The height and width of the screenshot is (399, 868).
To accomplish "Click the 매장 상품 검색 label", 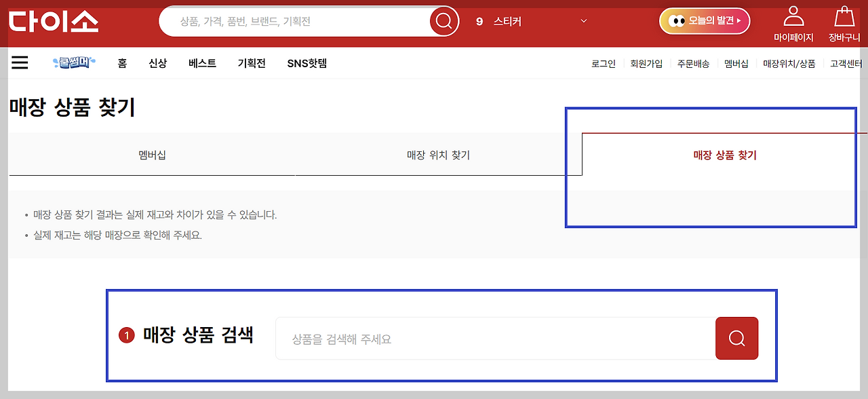I will coord(198,335).
